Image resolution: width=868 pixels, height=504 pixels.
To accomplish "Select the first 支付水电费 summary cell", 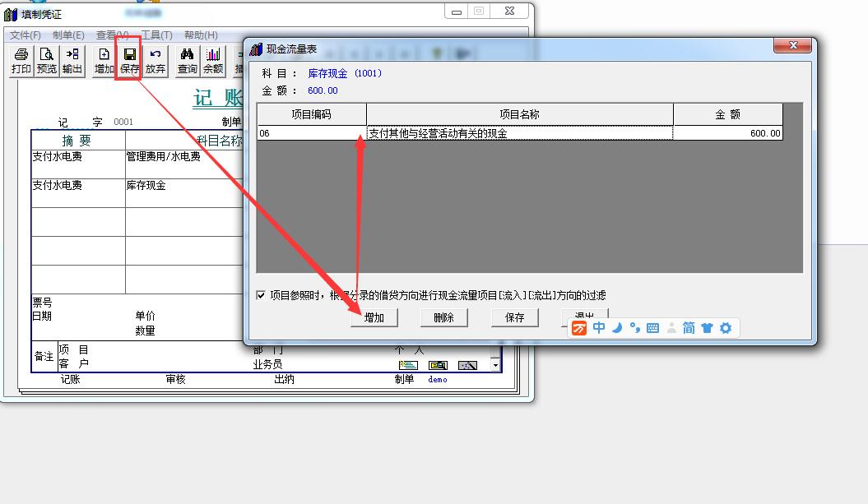I will tap(78, 164).
